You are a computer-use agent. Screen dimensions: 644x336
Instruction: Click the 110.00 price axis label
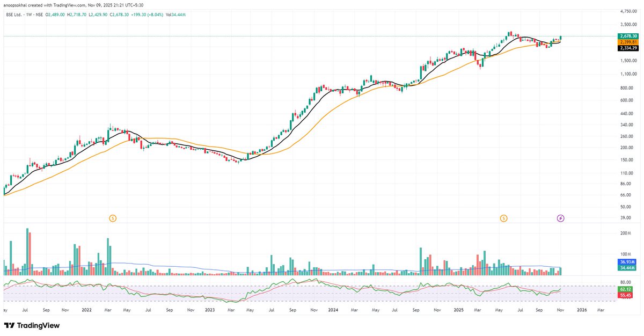[x=627, y=173]
